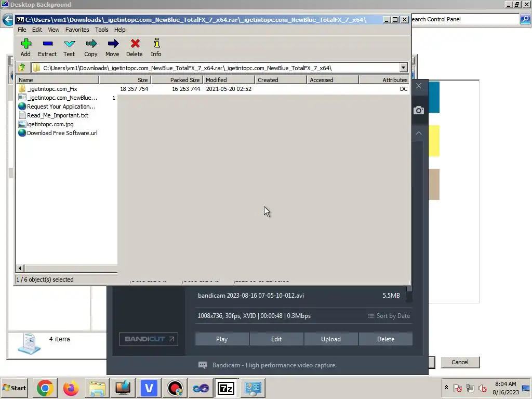Click Bandicam camera screenshot icon
The height and width of the screenshot is (399, 532).
(x=419, y=110)
